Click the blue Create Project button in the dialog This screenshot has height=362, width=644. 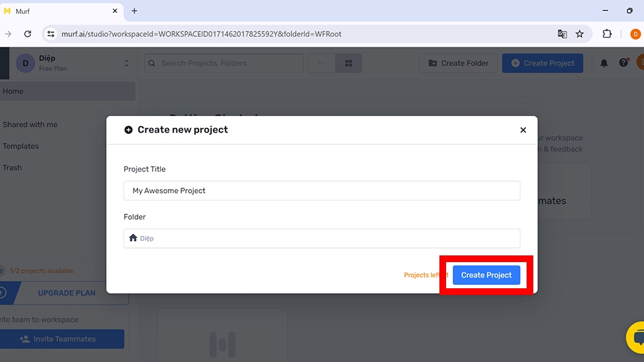[486, 275]
